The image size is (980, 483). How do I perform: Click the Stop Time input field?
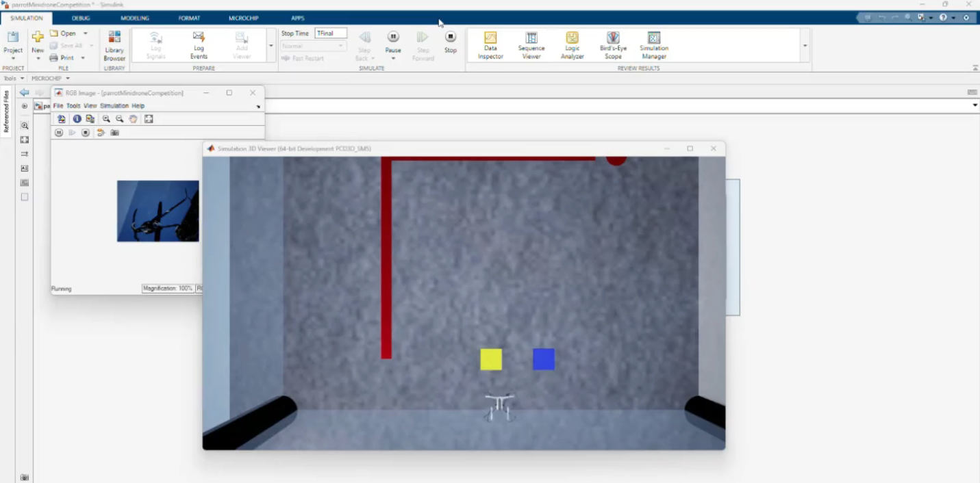tap(331, 34)
